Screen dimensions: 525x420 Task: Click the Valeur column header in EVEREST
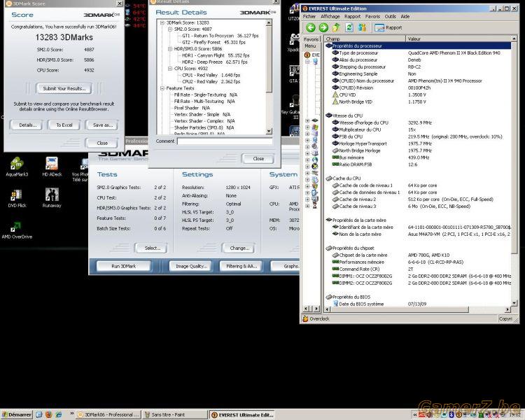click(458, 39)
